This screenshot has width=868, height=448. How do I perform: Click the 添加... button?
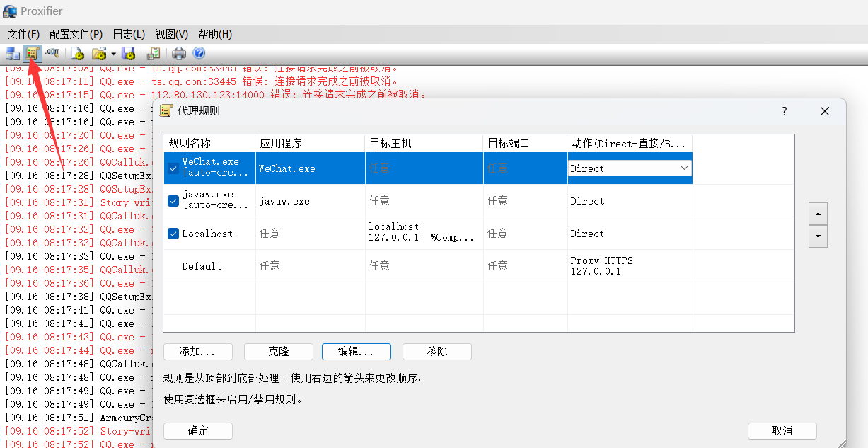pos(198,352)
